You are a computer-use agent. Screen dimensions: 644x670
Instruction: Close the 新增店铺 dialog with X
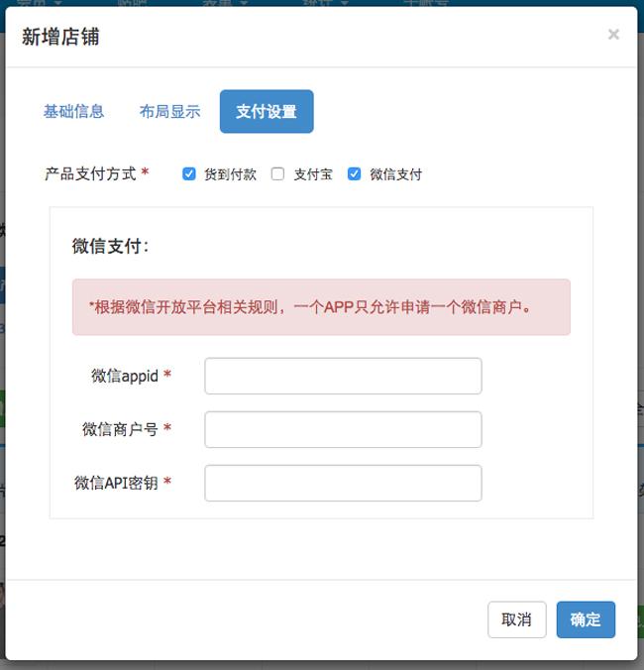(x=613, y=35)
